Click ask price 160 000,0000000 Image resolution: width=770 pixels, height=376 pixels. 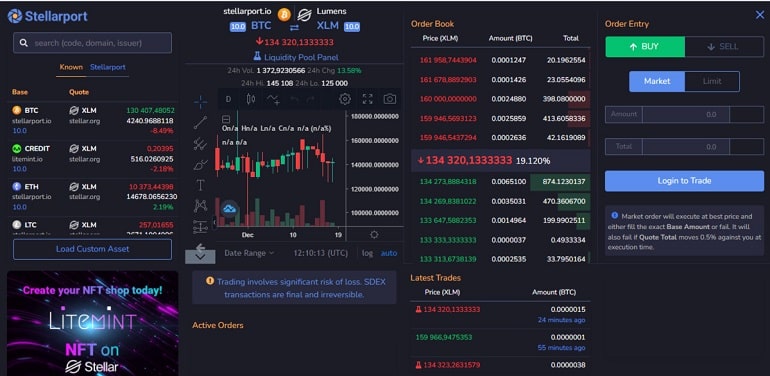point(448,99)
